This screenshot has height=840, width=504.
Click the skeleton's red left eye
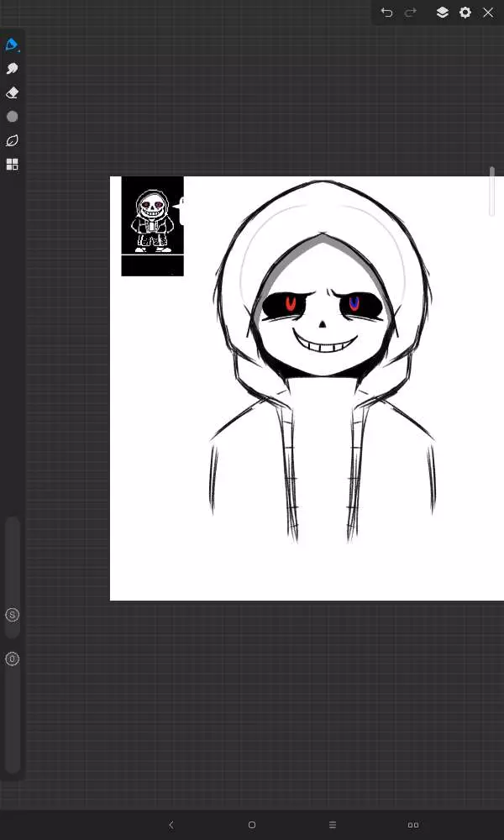(x=291, y=303)
